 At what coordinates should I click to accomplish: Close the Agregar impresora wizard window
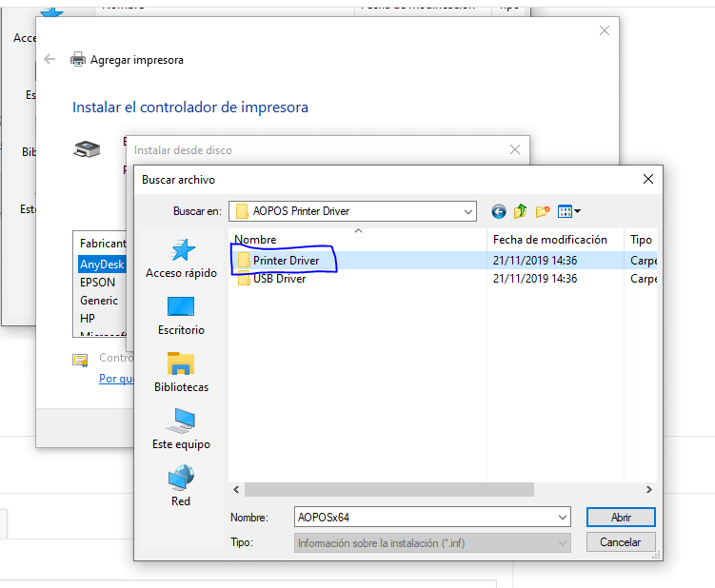click(605, 30)
